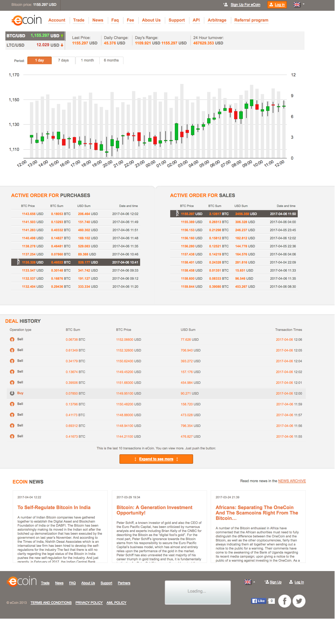Click the Facebook Like button
The height and width of the screenshot is (644, 335).
click(x=258, y=601)
